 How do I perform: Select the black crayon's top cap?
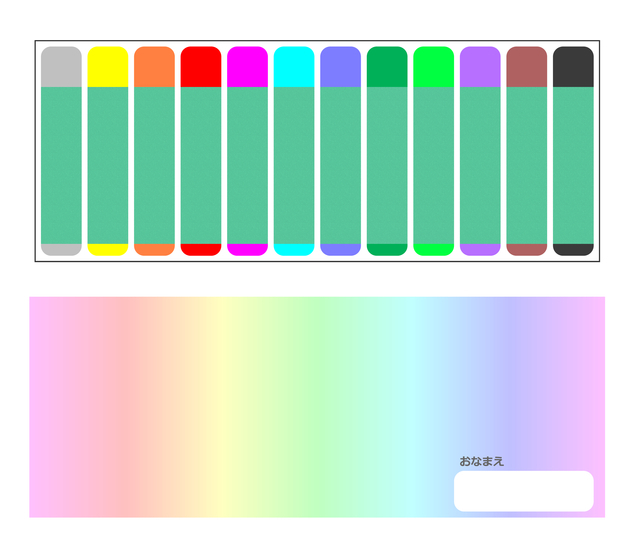(x=573, y=67)
